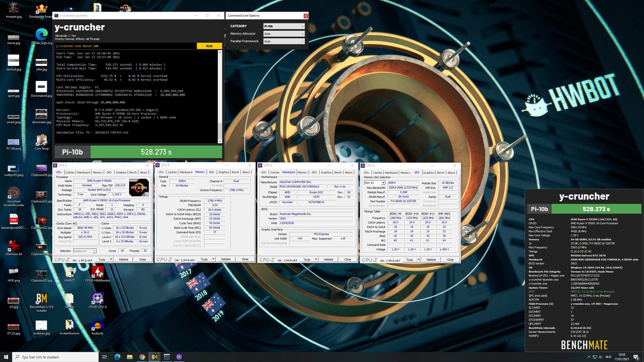The height and width of the screenshot is (362, 644).
Task: Click the Windows Start button
Action: pos(7,356)
